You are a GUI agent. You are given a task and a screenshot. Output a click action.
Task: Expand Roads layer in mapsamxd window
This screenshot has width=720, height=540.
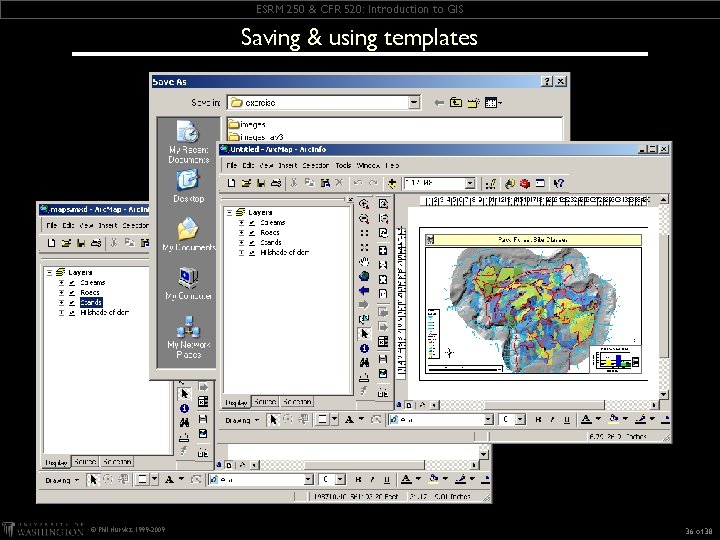click(x=61, y=293)
